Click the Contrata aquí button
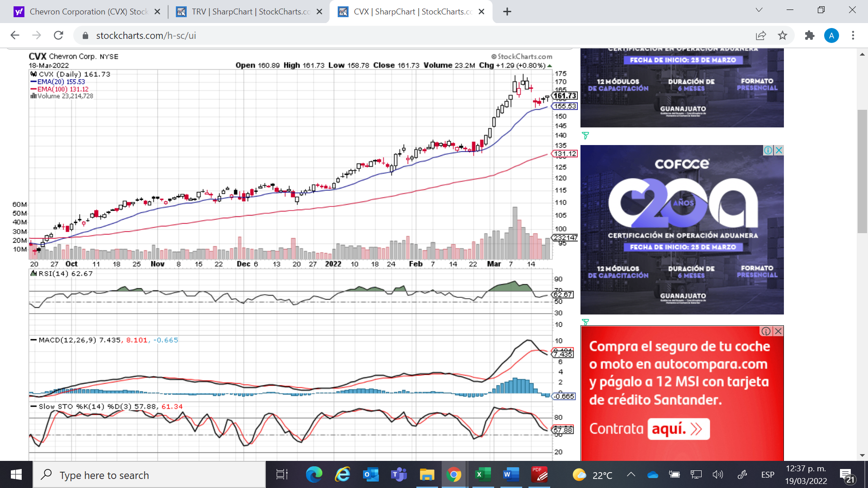Screen dimensions: 868x488 678,428
